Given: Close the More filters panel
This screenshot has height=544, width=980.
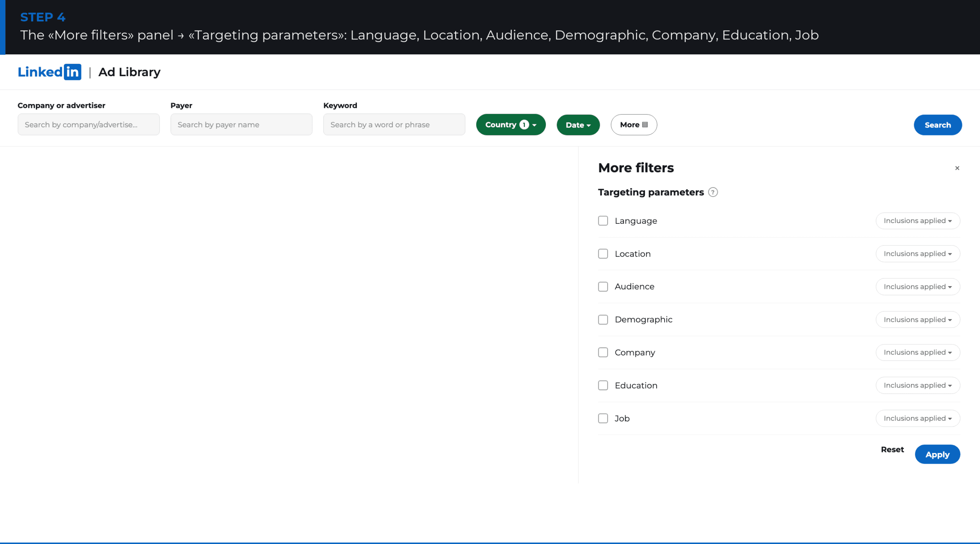Looking at the screenshot, I should 957,168.
